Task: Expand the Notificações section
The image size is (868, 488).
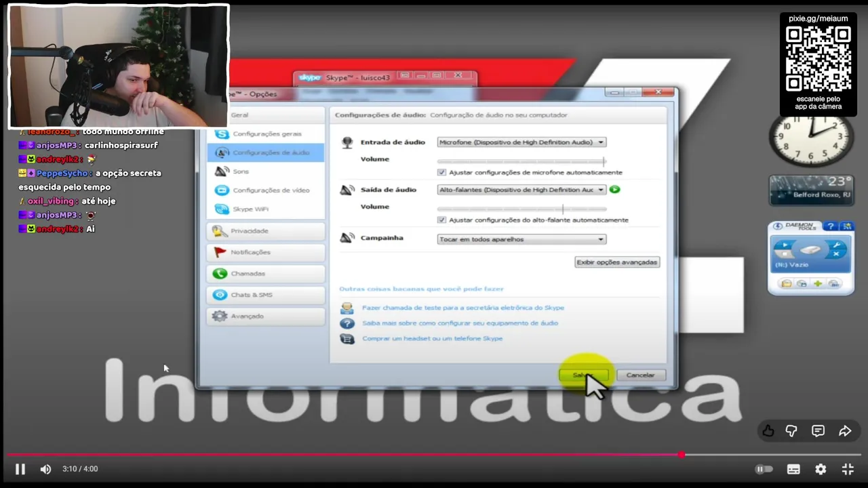Action: (x=267, y=252)
